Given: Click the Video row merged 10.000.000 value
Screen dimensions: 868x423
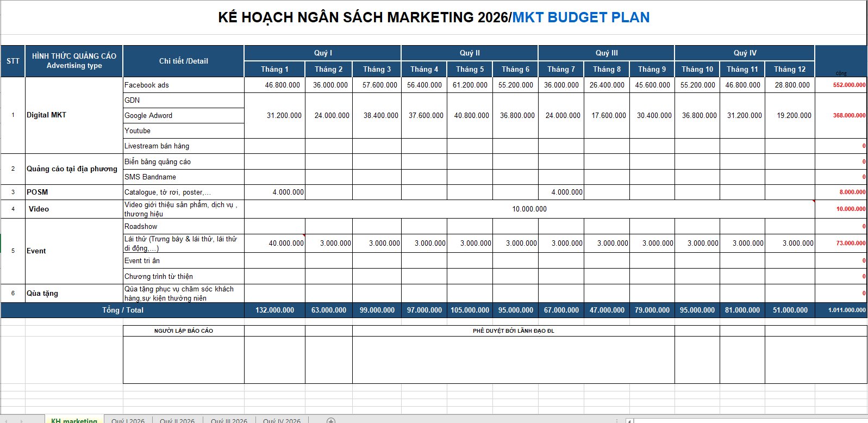Looking at the screenshot, I should (x=529, y=209).
